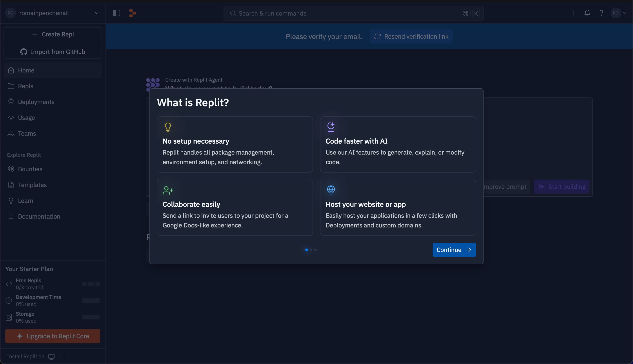Click the notification bell icon
The height and width of the screenshot is (364, 633).
pyautogui.click(x=587, y=13)
